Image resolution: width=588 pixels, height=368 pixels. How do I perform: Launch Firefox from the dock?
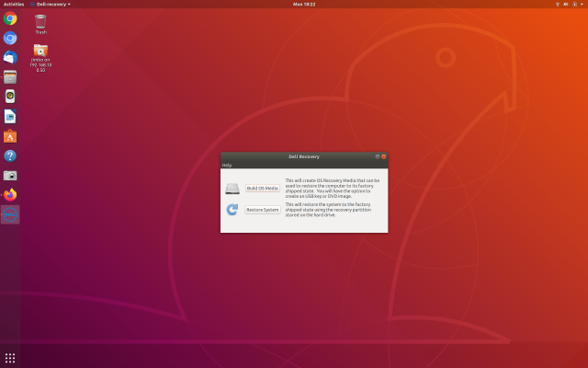point(10,195)
